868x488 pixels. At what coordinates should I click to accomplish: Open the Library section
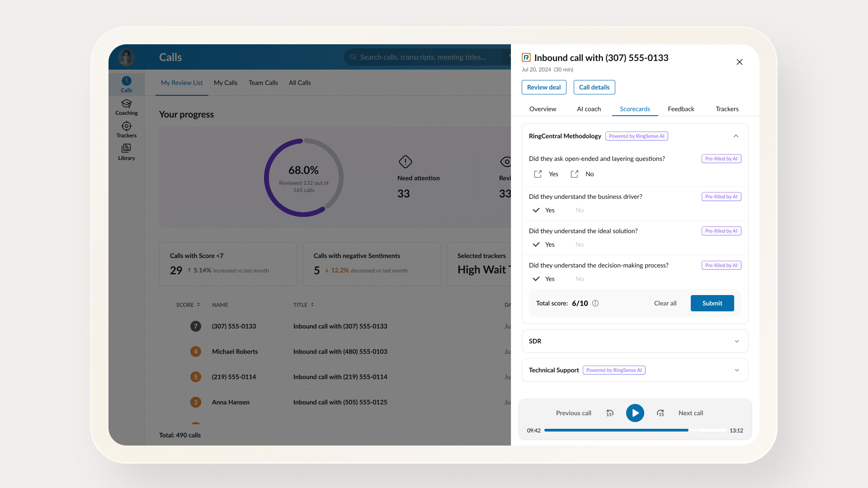pyautogui.click(x=126, y=152)
